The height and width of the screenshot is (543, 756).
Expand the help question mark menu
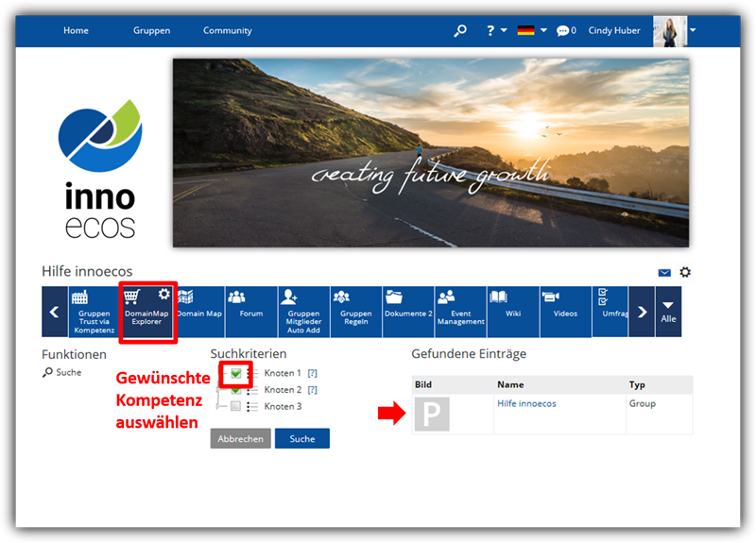(496, 30)
